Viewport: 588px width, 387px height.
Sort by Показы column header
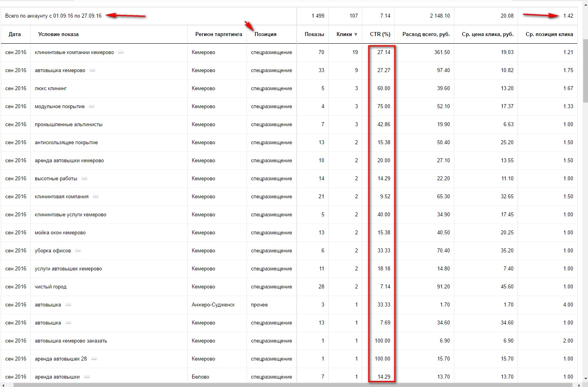[x=314, y=34]
